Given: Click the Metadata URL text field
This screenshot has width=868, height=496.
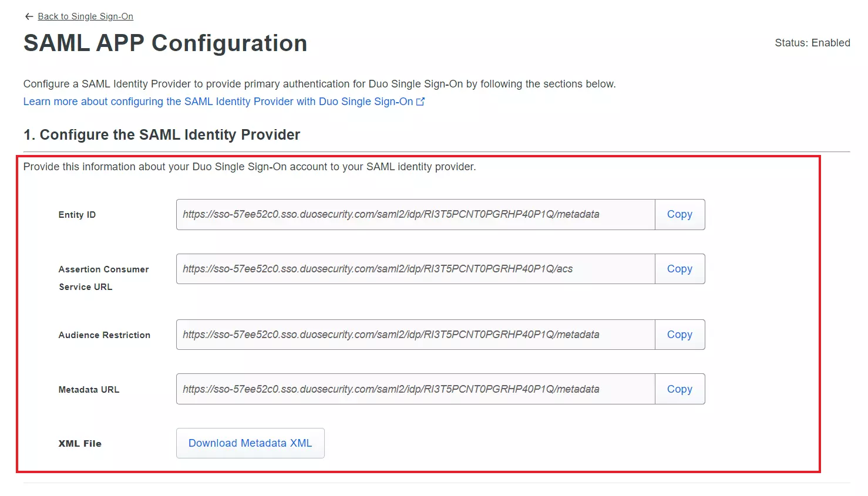Looking at the screenshot, I should pos(415,389).
